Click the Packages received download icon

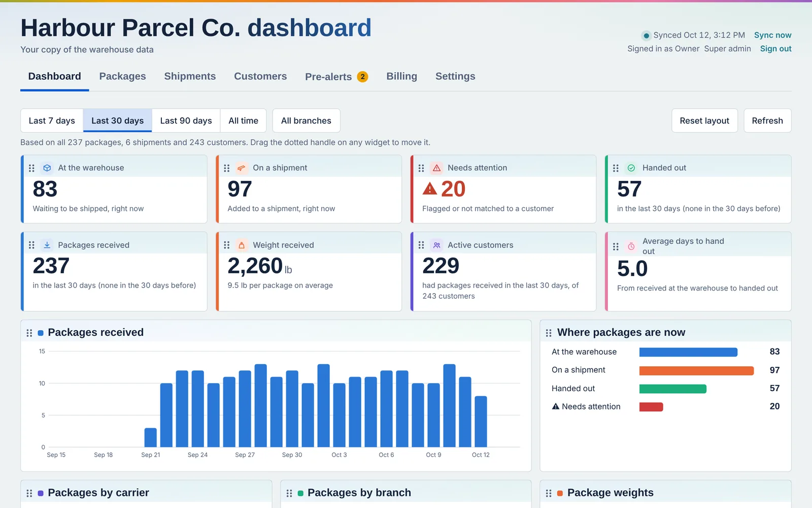(x=47, y=245)
